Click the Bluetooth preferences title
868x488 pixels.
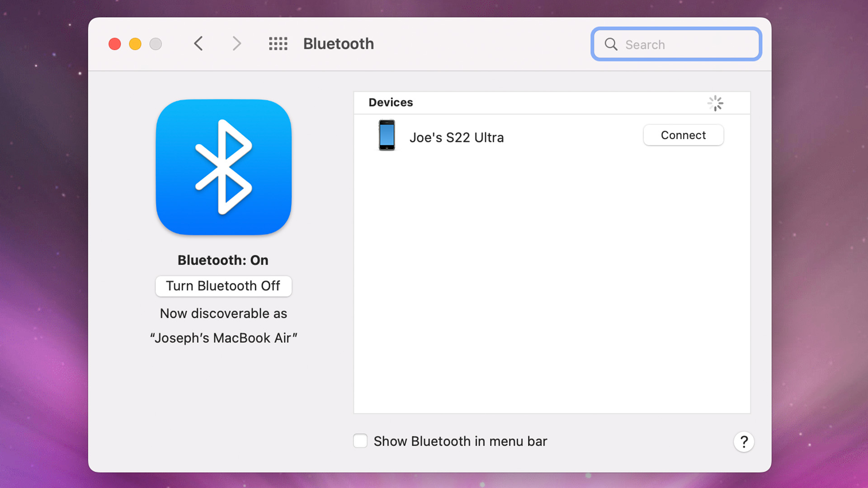(338, 43)
